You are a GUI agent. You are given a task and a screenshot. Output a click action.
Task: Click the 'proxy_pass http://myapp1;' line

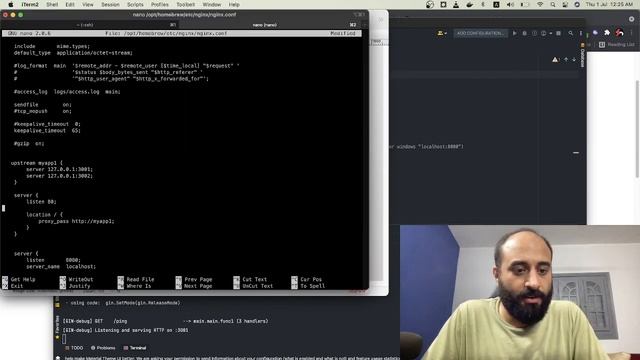pos(76,221)
